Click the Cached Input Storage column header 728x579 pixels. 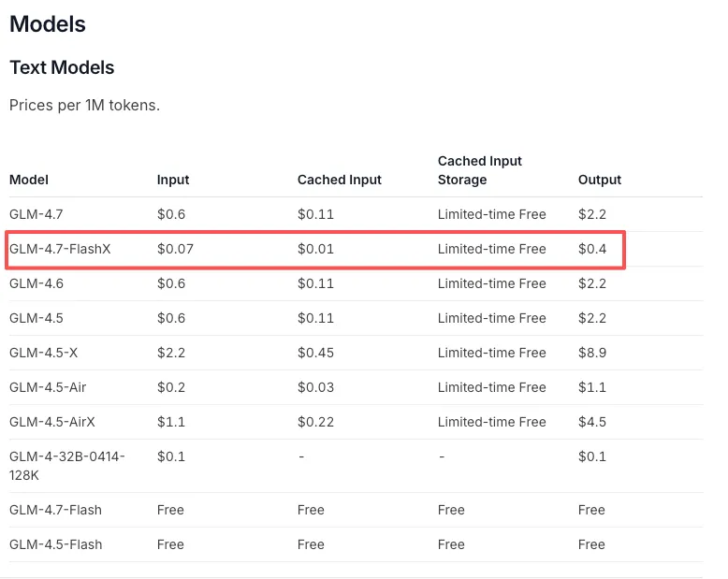[x=479, y=170]
